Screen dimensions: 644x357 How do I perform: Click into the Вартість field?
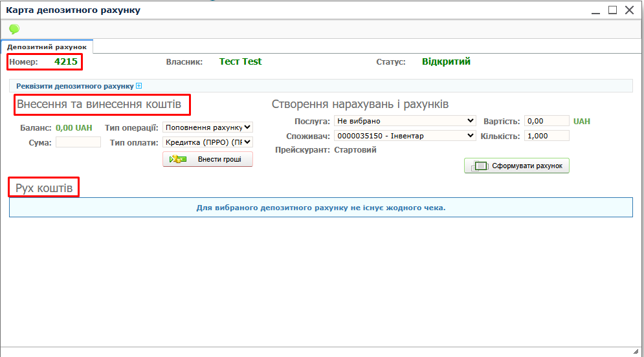click(546, 121)
